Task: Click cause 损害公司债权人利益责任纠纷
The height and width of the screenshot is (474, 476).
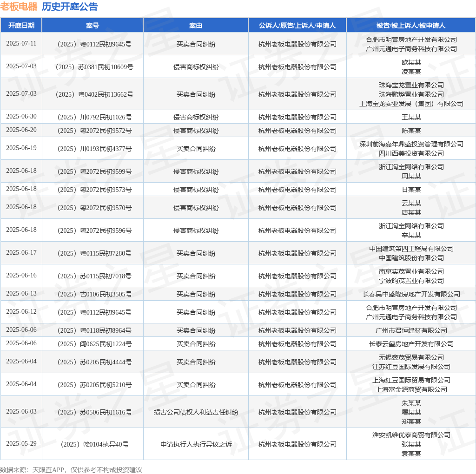Action: [196, 412]
